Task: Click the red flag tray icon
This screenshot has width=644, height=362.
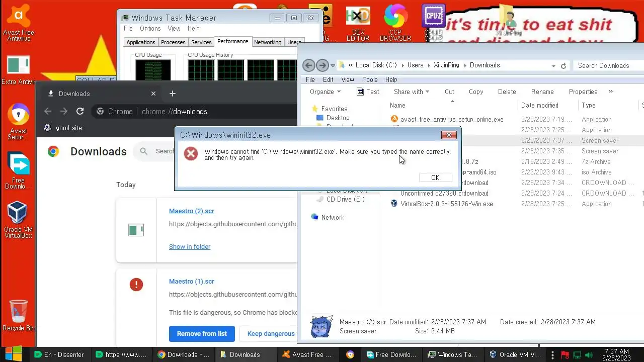Action: tap(565, 355)
